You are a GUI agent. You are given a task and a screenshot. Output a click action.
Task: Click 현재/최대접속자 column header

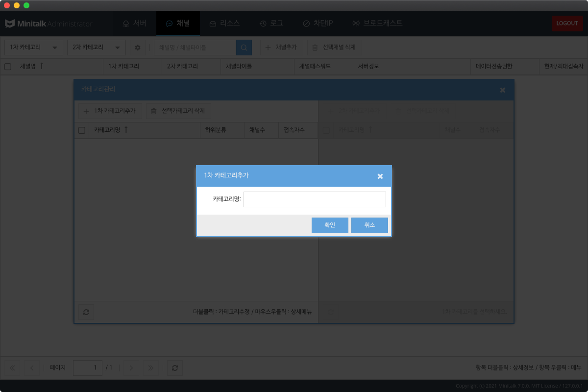(563, 67)
